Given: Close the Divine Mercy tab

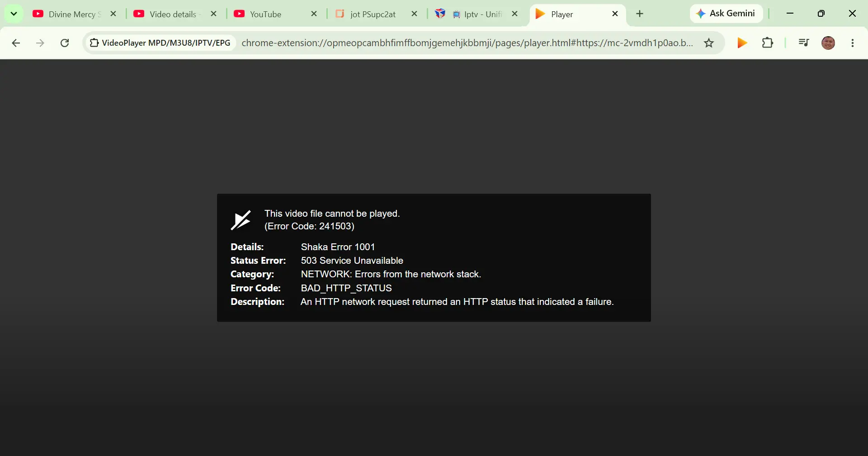Looking at the screenshot, I should pyautogui.click(x=113, y=14).
